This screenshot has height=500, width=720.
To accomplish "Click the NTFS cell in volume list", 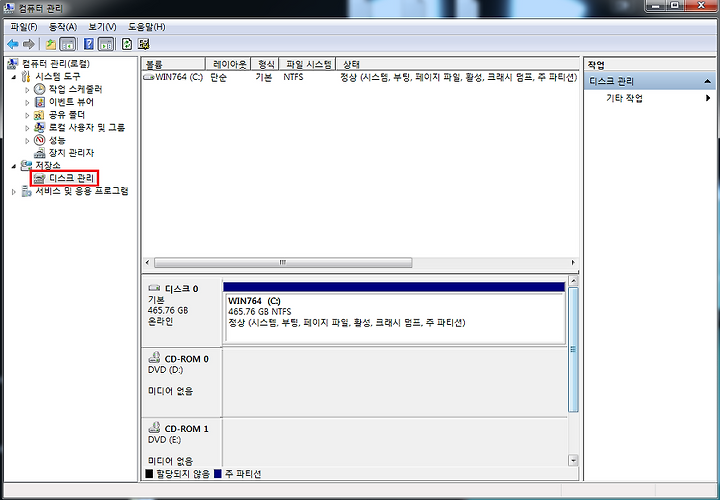I will coord(293,77).
